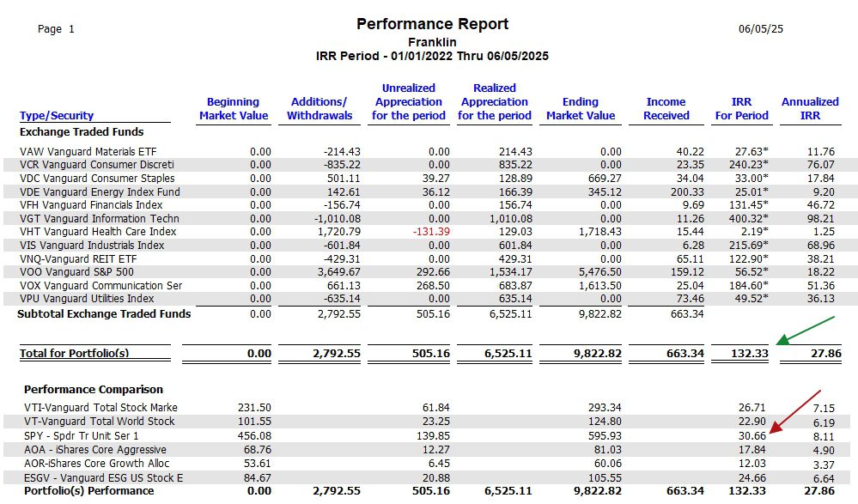Click the Total for Portfolio(s) label

tap(75, 353)
